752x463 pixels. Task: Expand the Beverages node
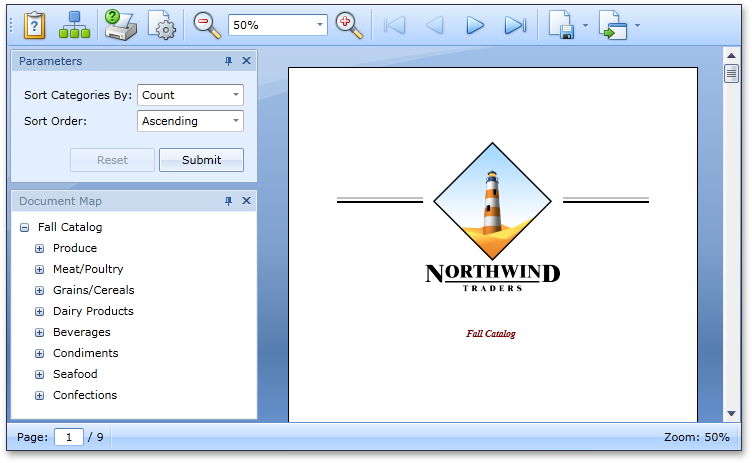(x=39, y=332)
